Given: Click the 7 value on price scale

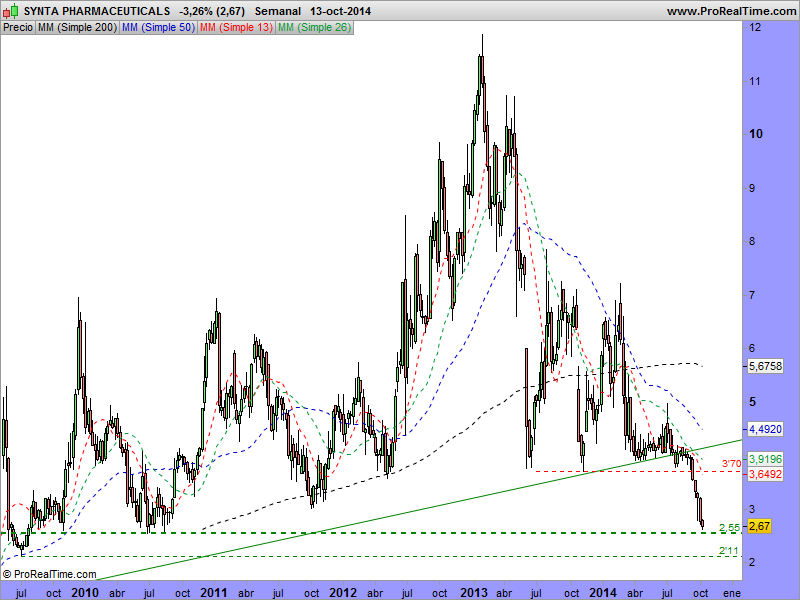Looking at the screenshot, I should 752,295.
